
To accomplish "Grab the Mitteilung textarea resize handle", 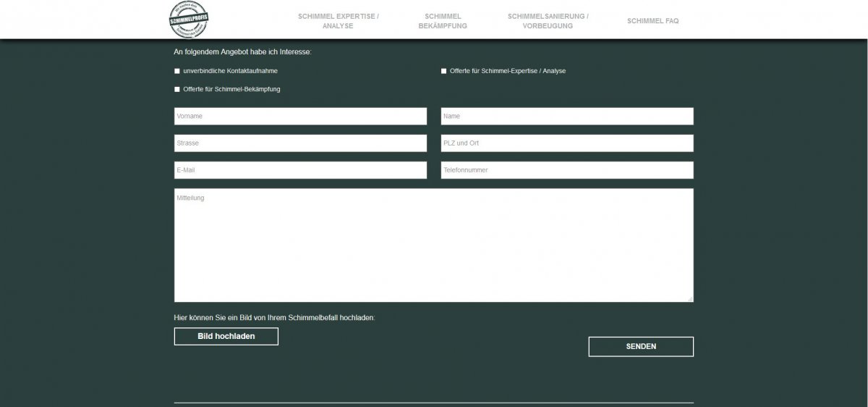I will [x=690, y=298].
